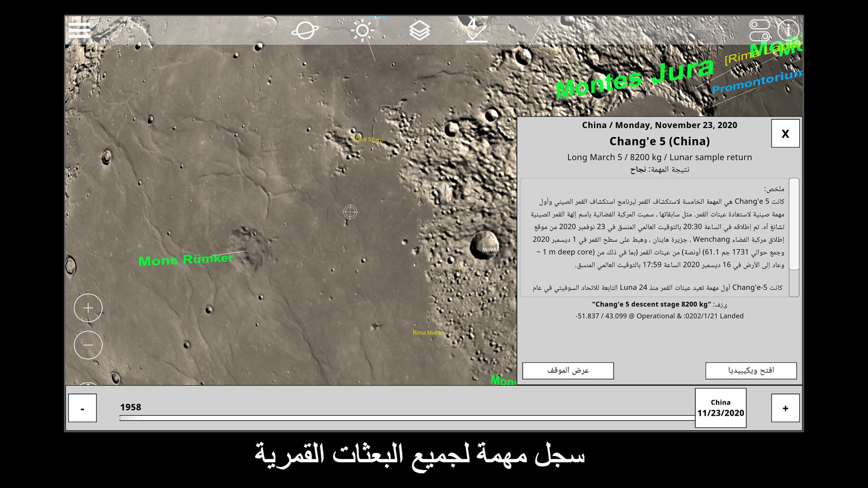Click the mission timeline slider track

point(407,418)
